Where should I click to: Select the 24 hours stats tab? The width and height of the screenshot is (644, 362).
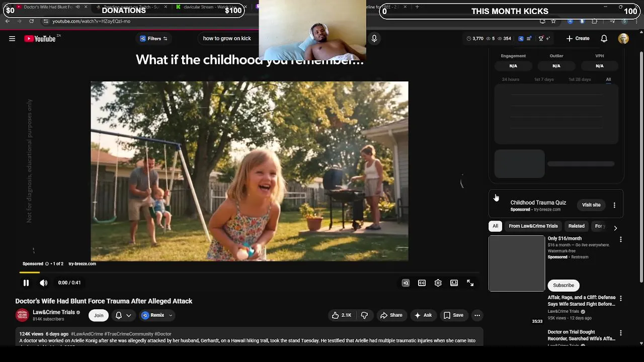click(511, 79)
